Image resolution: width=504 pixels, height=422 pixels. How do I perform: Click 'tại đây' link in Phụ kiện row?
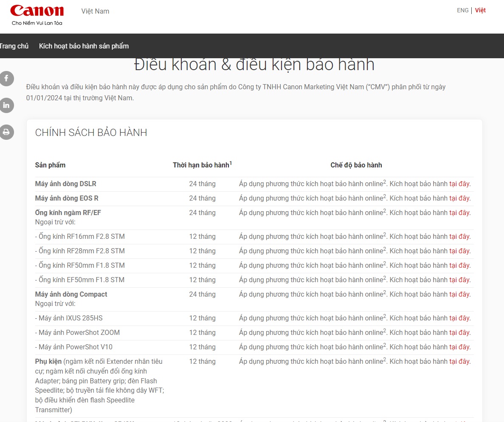point(459,362)
